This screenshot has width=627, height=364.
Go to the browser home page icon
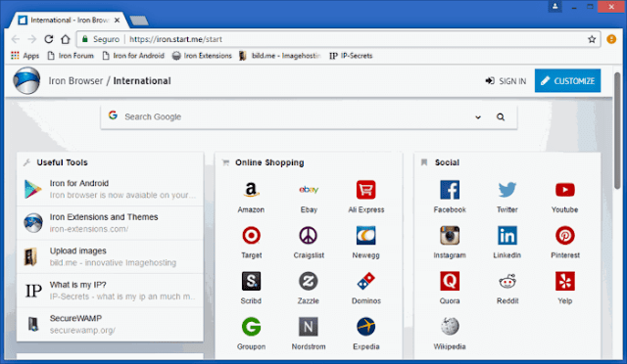coord(66,39)
